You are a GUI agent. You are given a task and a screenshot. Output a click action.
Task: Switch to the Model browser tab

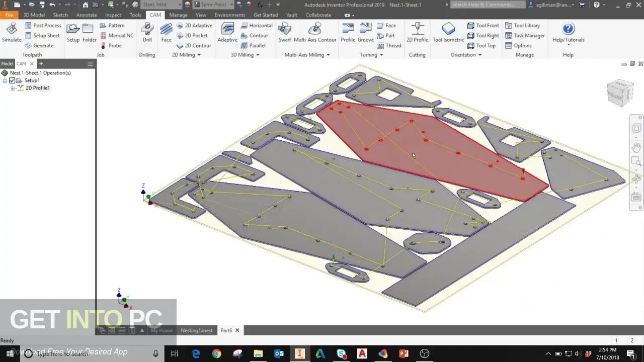(x=7, y=64)
